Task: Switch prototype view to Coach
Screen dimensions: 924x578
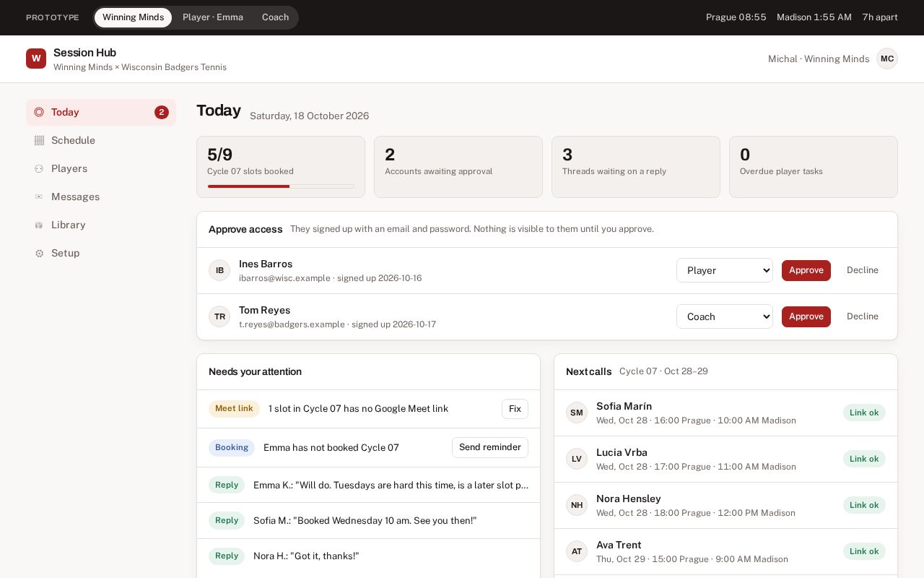Action: (275, 17)
